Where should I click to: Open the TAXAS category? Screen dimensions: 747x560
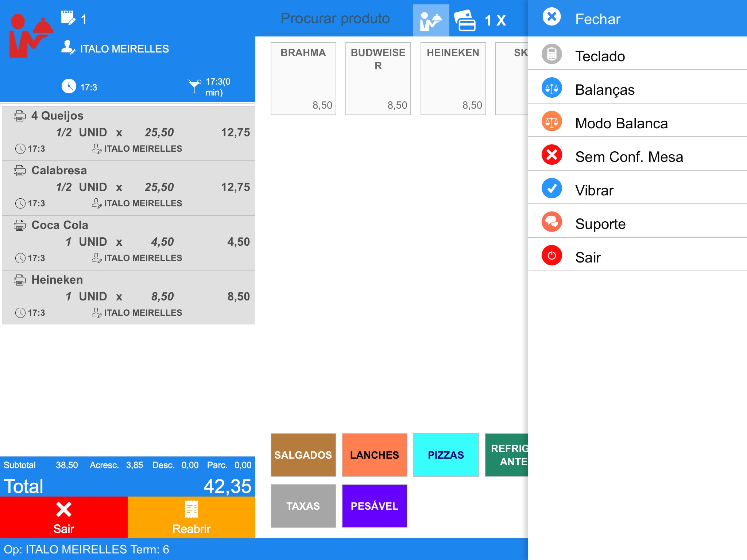tap(303, 506)
